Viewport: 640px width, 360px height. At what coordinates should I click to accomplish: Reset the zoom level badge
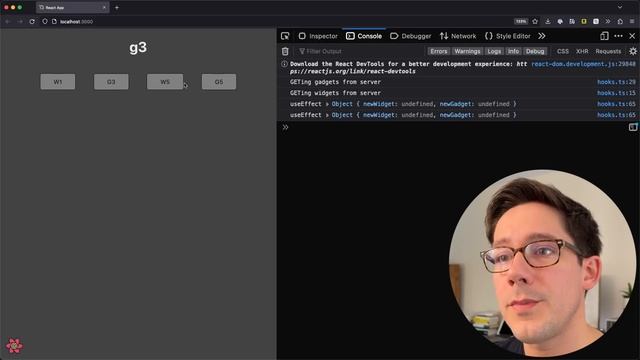521,21
